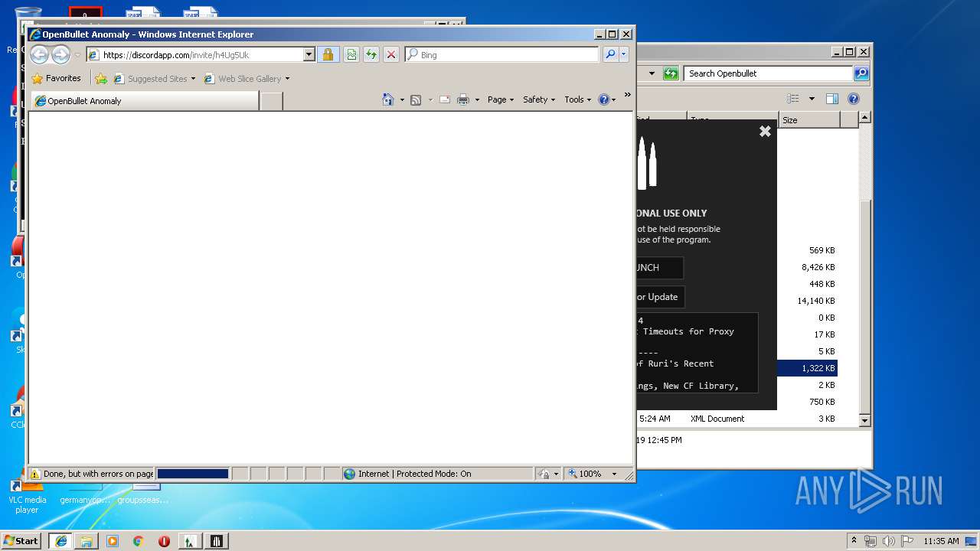Screen dimensions: 980x551
Task: Click the Windows Media Player taskbar icon
Action: 113,541
